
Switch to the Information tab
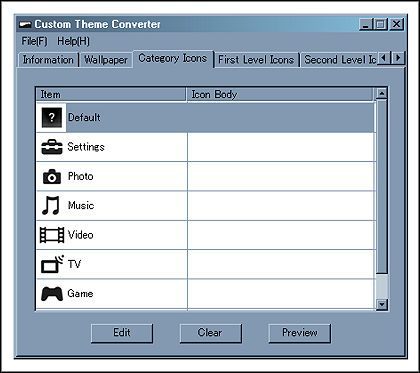pyautogui.click(x=48, y=60)
